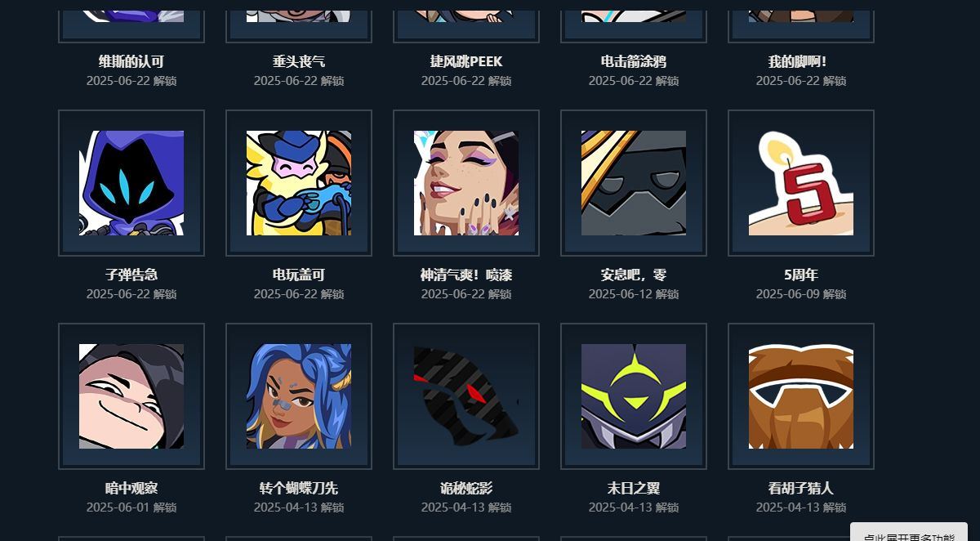Open the 暗中观察 smirking face icon
The image size is (980, 541).
(x=131, y=396)
